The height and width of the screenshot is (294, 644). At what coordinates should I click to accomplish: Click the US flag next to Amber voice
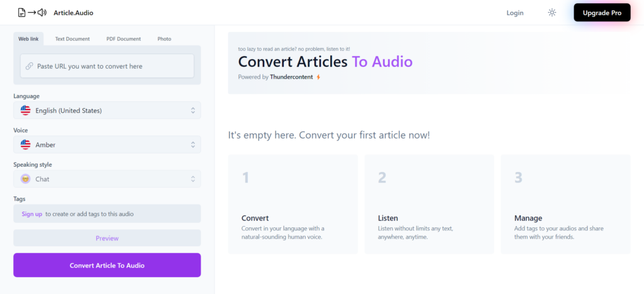(26, 145)
